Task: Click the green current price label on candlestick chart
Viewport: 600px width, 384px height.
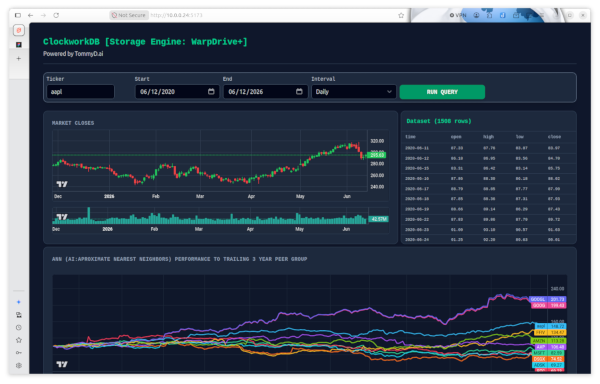Action: (377, 155)
